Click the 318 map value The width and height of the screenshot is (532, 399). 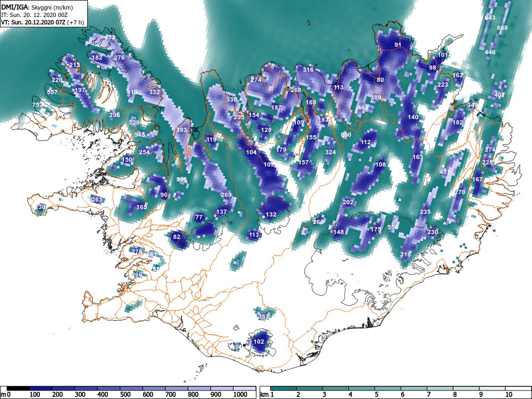click(x=405, y=254)
